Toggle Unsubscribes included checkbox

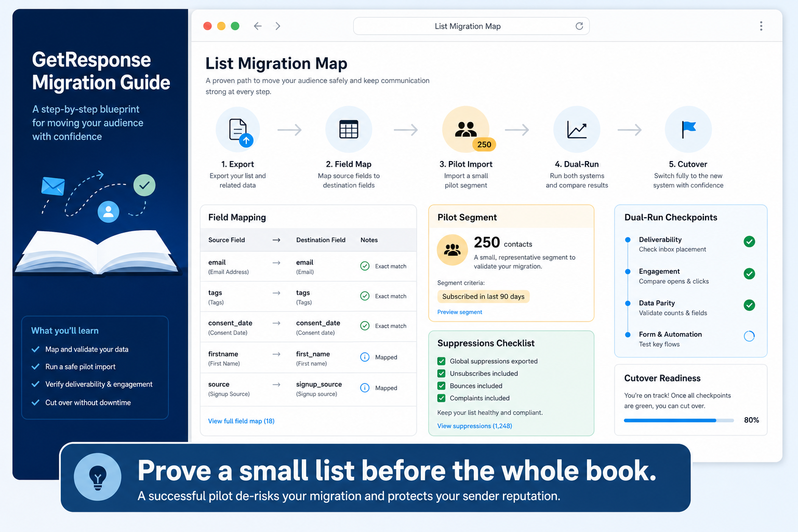[x=442, y=374]
